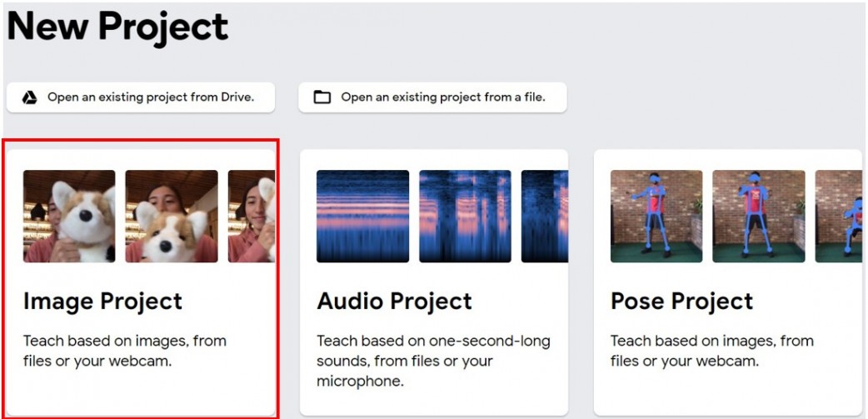Select the Image Project title
The height and width of the screenshot is (419, 868).
[x=102, y=301]
